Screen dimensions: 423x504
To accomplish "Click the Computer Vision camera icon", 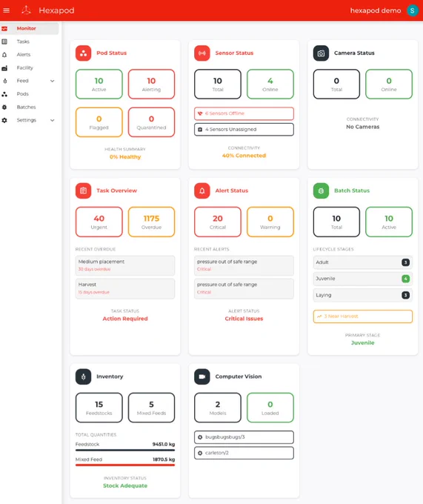I will tap(202, 377).
